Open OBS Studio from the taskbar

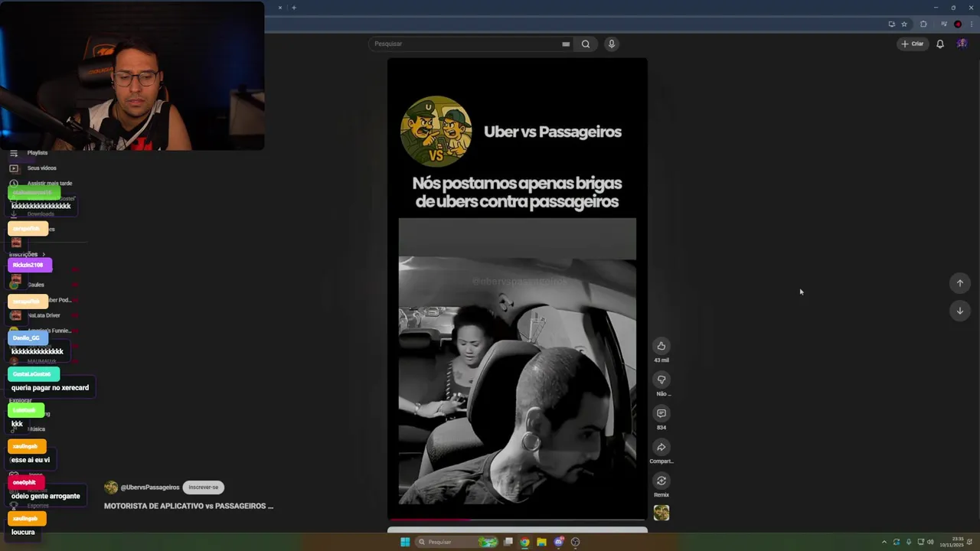coord(575,542)
